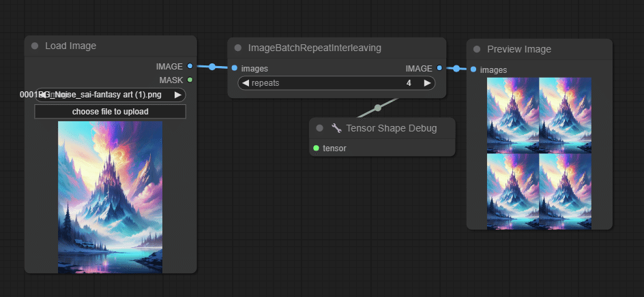Image resolution: width=644 pixels, height=297 pixels.
Task: Click the repeats value field showing 4
Action: tap(408, 83)
